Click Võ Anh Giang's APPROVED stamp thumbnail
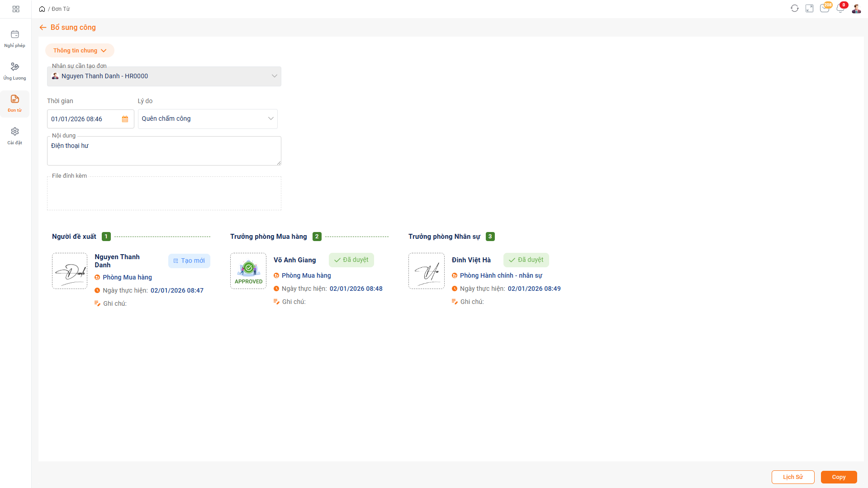 [x=248, y=271]
